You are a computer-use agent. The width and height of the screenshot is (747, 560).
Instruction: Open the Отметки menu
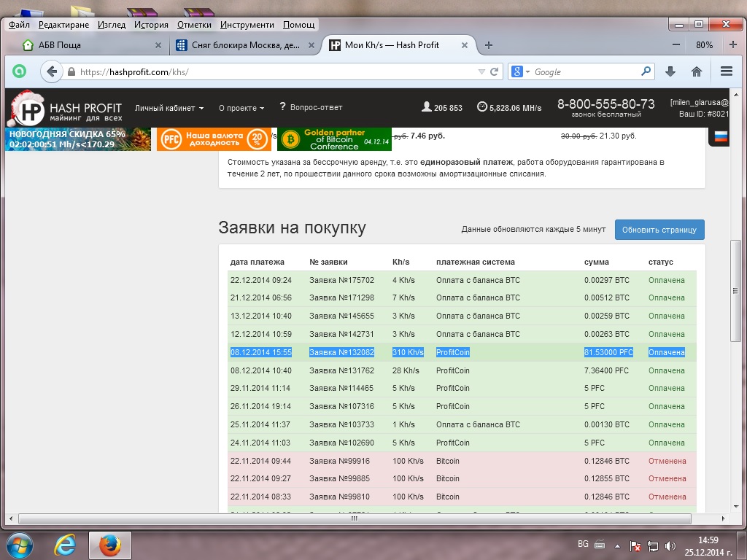pyautogui.click(x=194, y=25)
